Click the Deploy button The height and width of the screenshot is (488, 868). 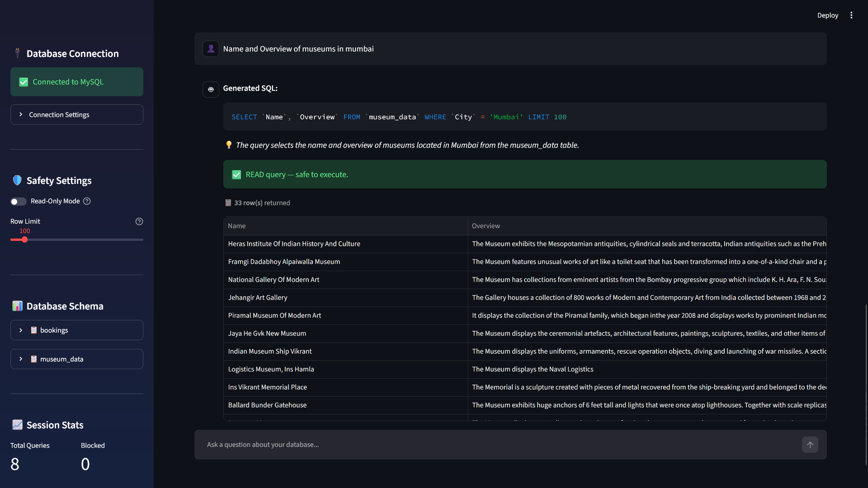pos(827,15)
